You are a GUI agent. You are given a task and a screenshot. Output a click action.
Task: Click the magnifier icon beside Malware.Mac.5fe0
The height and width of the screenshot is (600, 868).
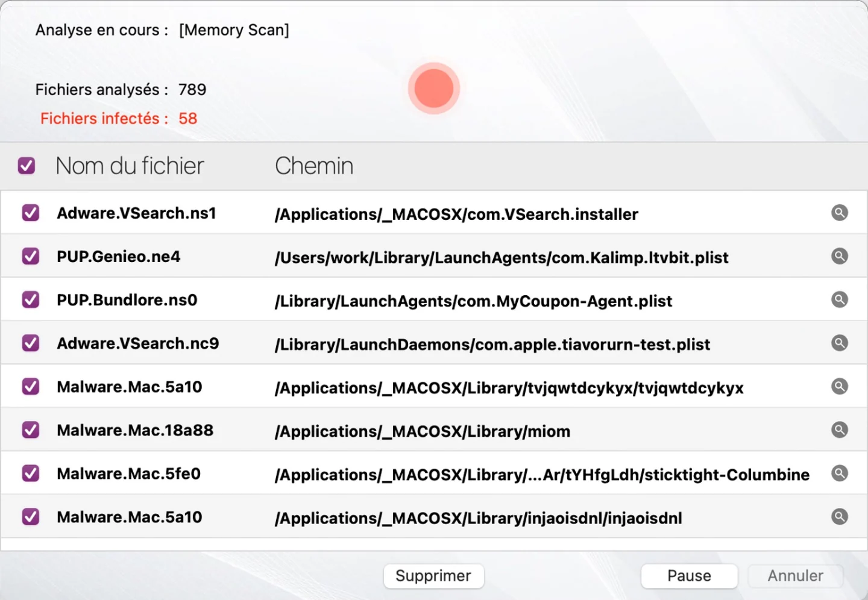pos(840,473)
